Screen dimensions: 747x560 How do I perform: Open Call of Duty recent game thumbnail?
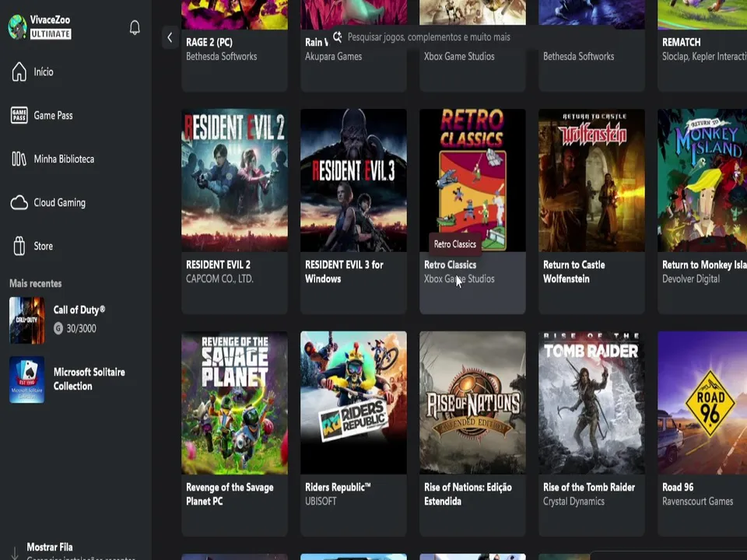[x=27, y=320]
